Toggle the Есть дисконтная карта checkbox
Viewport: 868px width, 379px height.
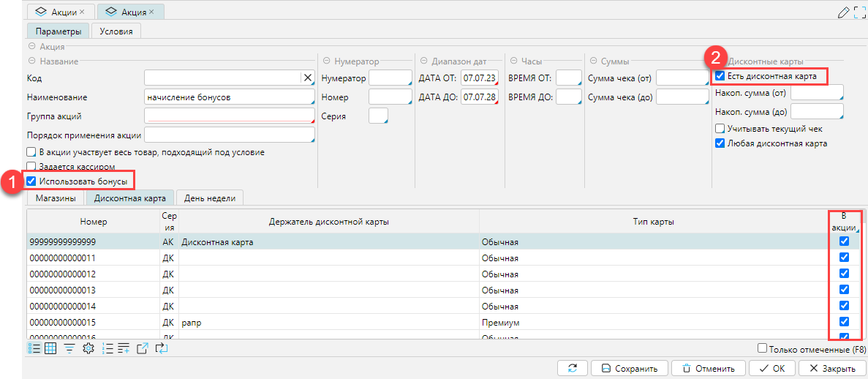pos(720,75)
